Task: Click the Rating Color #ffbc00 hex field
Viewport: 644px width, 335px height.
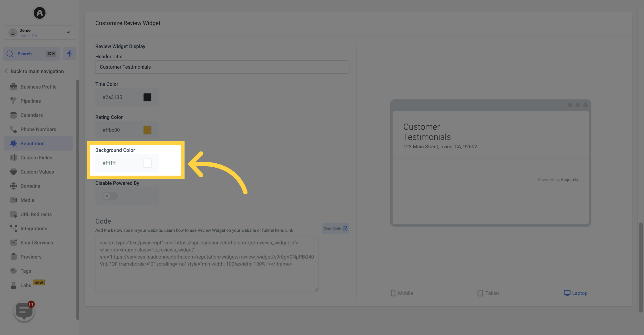Action: tap(111, 130)
